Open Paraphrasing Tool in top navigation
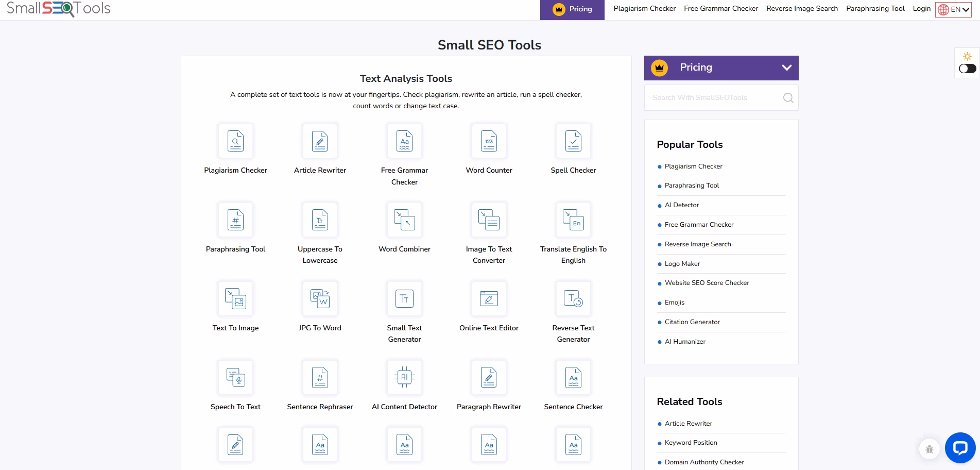 pos(875,9)
